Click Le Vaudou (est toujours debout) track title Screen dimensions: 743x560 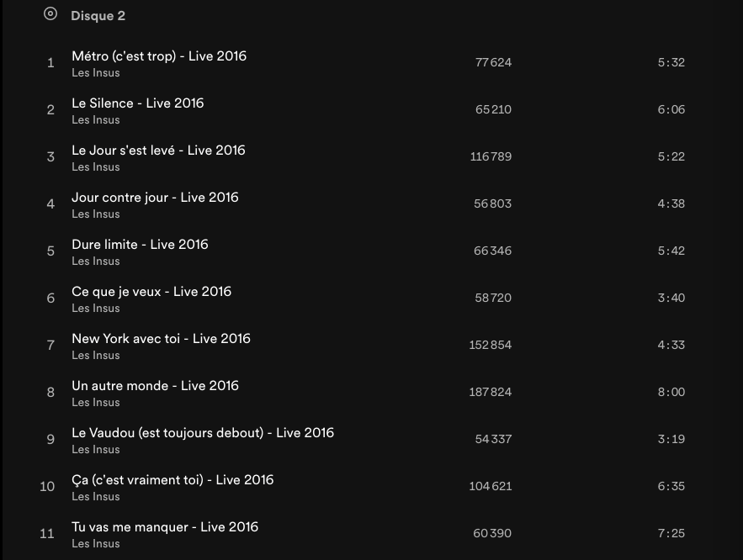(x=203, y=433)
